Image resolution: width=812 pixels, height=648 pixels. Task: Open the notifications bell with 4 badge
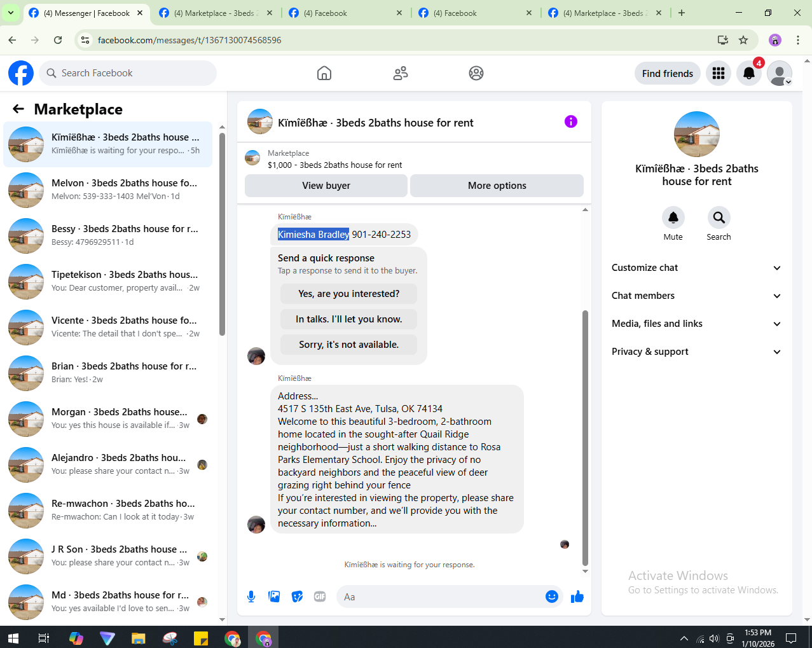tap(749, 73)
